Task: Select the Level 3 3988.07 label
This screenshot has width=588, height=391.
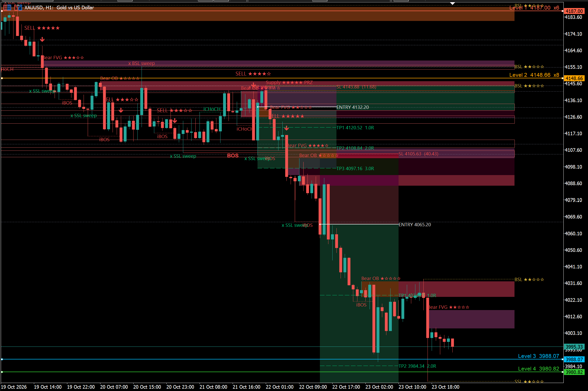Action: (539, 356)
